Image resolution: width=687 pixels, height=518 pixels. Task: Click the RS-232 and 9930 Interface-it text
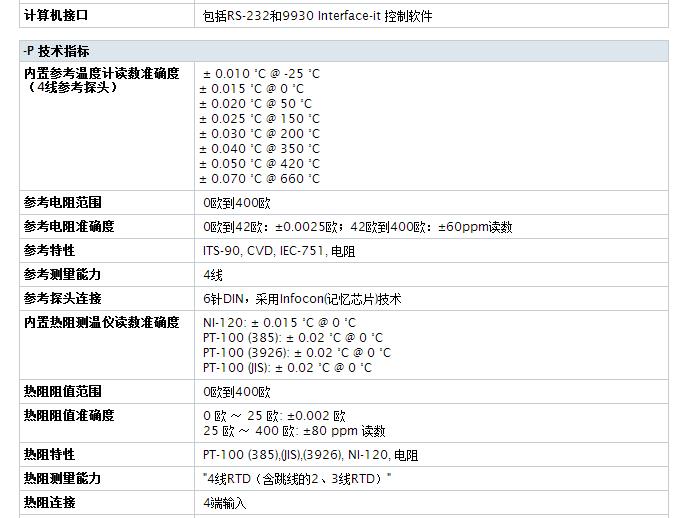coord(317,16)
